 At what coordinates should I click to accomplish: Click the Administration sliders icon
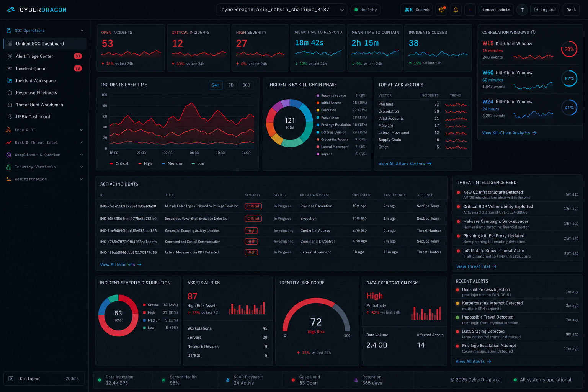tap(8, 179)
